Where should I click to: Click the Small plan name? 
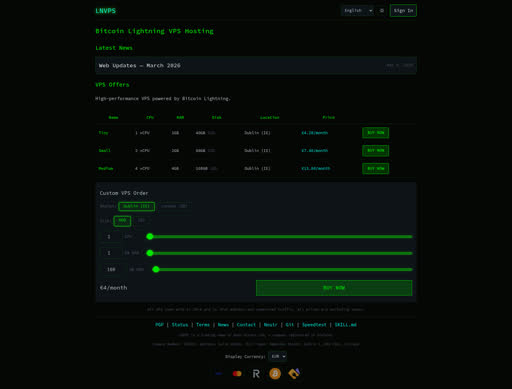tap(104, 150)
